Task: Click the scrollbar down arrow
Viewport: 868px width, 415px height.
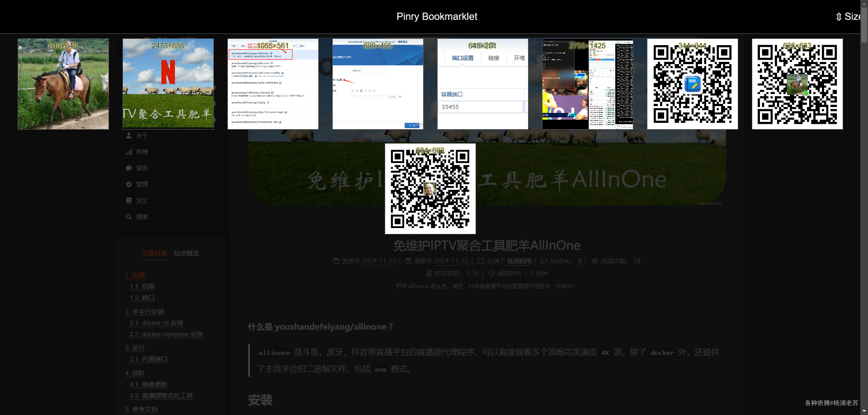Action: [x=864, y=411]
